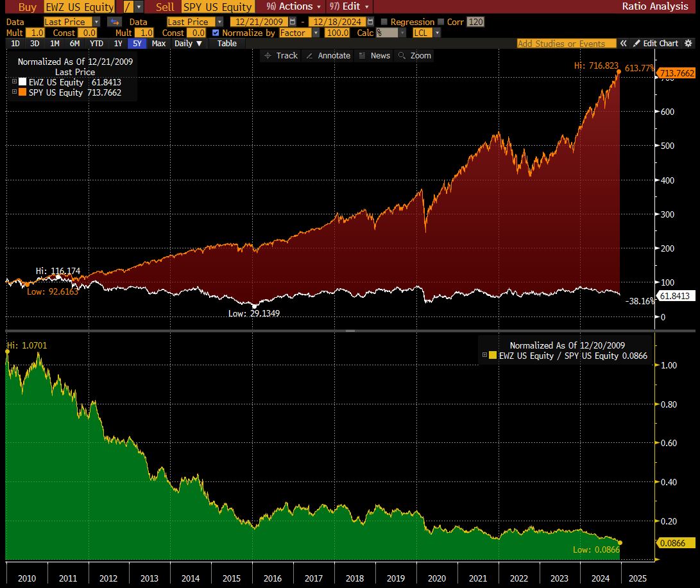
Task: Click the Low: 29.1349 label
Action: point(254,314)
